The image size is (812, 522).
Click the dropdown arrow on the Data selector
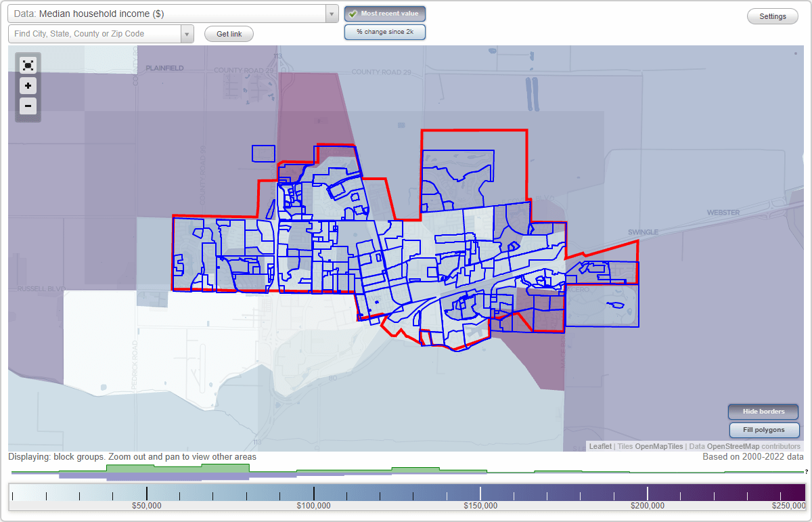pyautogui.click(x=330, y=13)
